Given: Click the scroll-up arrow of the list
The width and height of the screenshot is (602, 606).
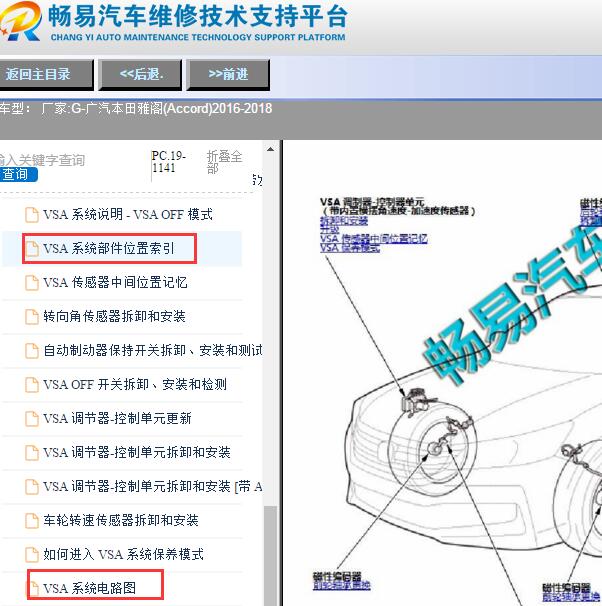Looking at the screenshot, I should [270, 149].
